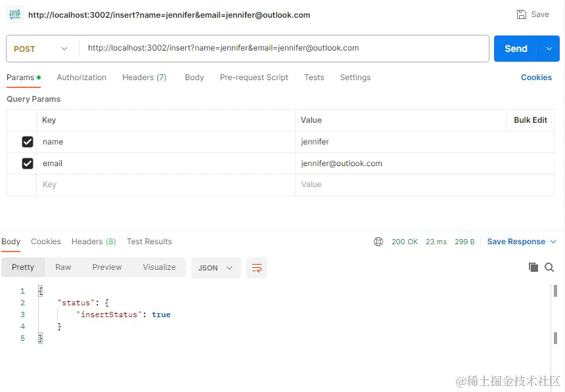565x392 pixels.
Task: Open search in the response body
Action: pos(549,267)
